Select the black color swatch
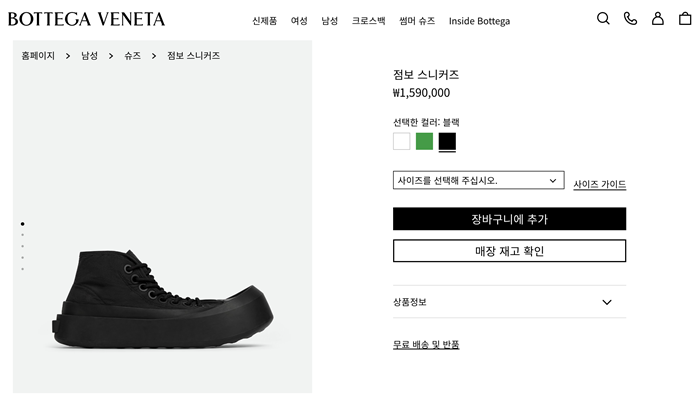The height and width of the screenshot is (401, 700). 447,141
